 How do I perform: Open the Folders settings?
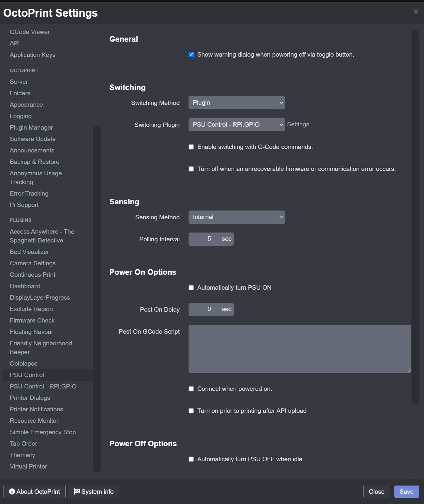(x=20, y=93)
